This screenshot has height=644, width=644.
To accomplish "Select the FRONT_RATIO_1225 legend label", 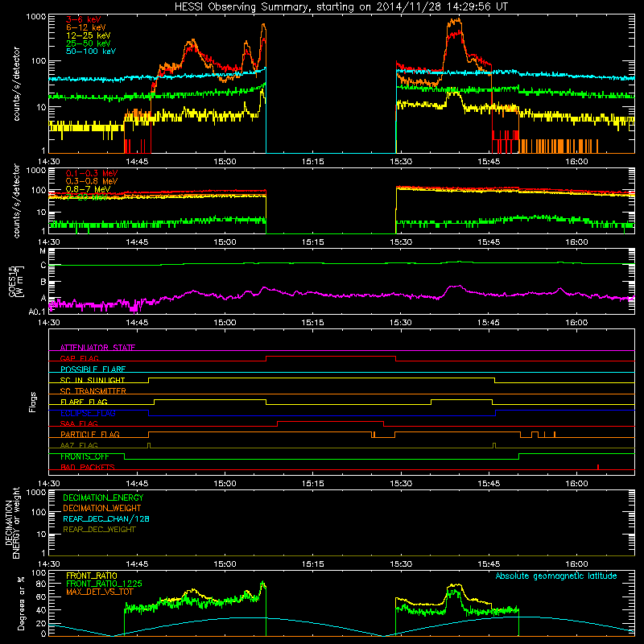I will point(104,584).
